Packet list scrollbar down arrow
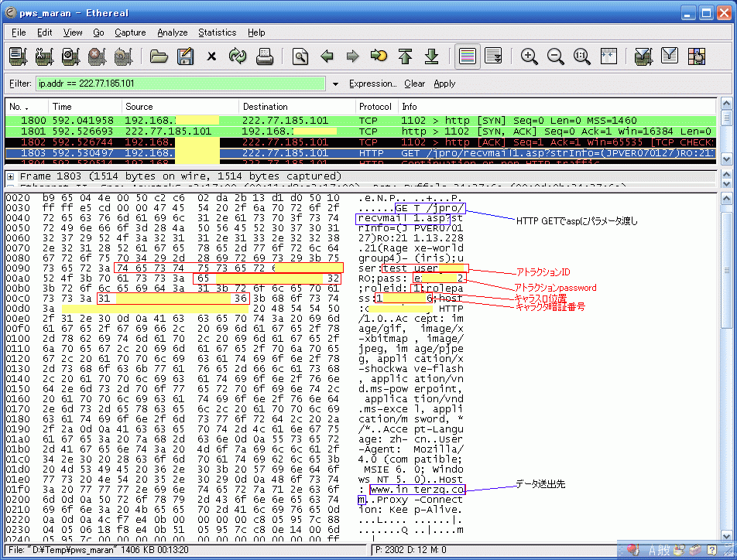The image size is (737, 560). coord(726,159)
